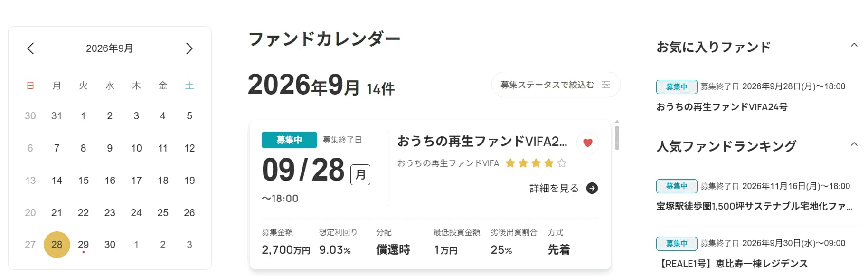Select September 15 in calendar

[x=83, y=181]
